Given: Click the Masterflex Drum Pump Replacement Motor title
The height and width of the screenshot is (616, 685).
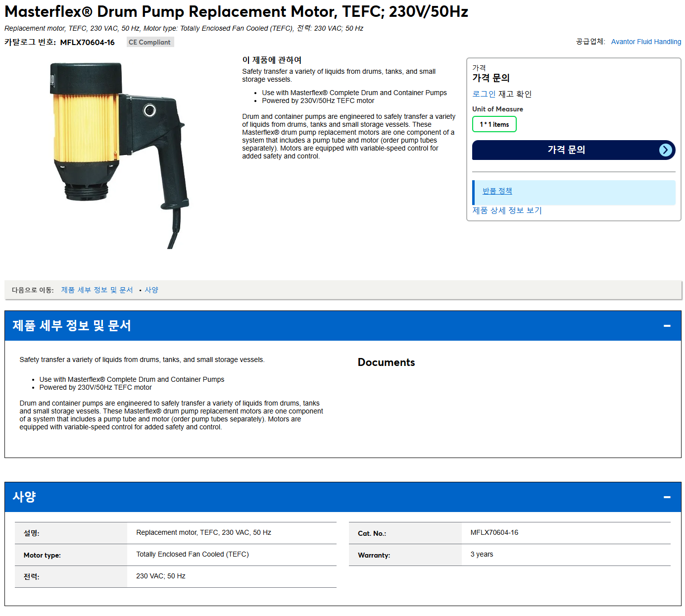Looking at the screenshot, I should [236, 11].
